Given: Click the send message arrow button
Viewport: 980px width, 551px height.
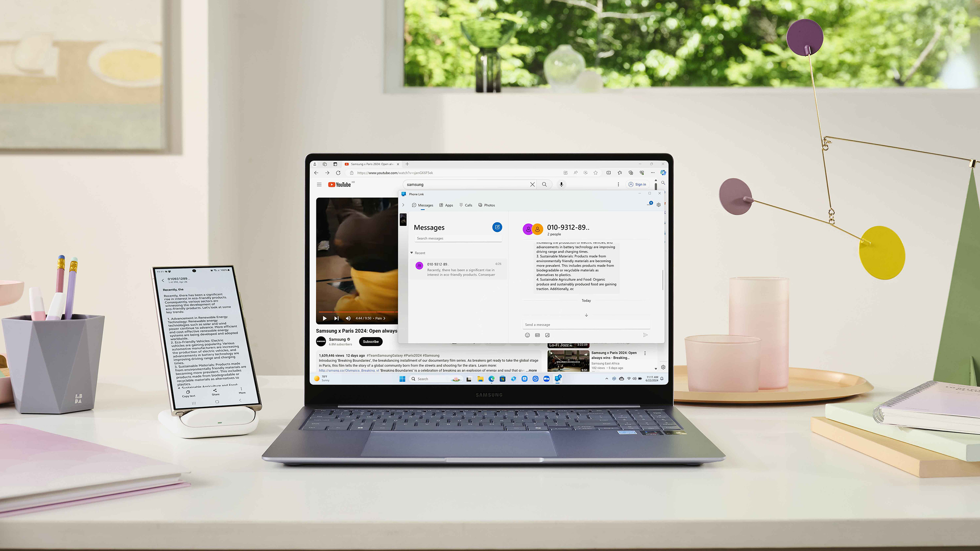Looking at the screenshot, I should (x=645, y=334).
